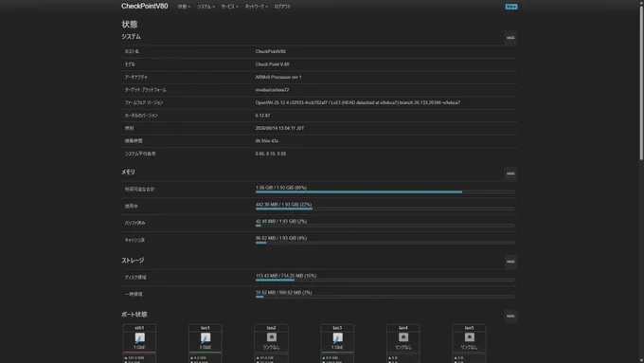
Task: Click the lan1 port connected icon
Action: [x=206, y=338]
